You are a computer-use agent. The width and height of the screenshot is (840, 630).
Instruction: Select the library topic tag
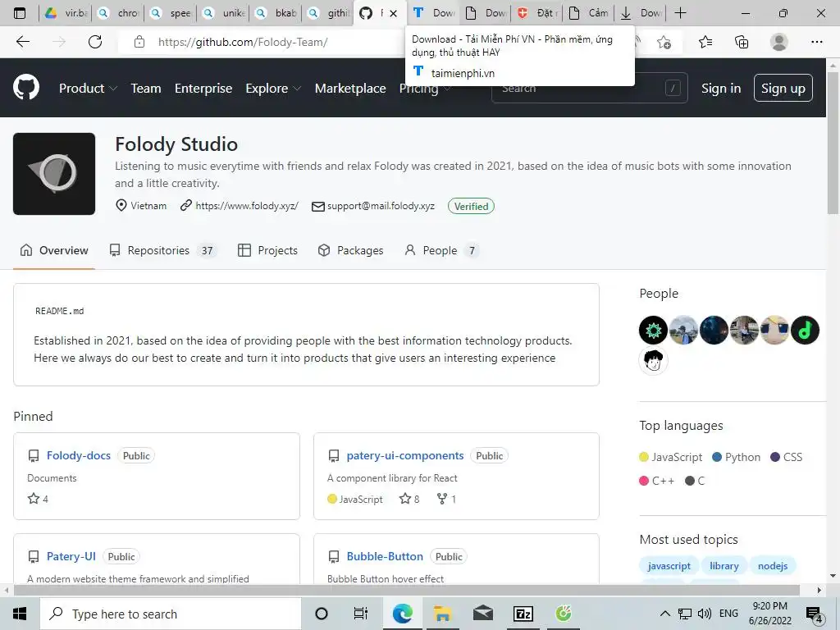724,566
